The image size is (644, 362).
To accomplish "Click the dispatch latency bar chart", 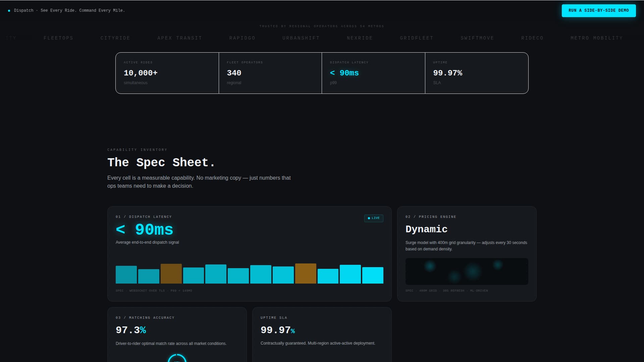I will (250, 274).
